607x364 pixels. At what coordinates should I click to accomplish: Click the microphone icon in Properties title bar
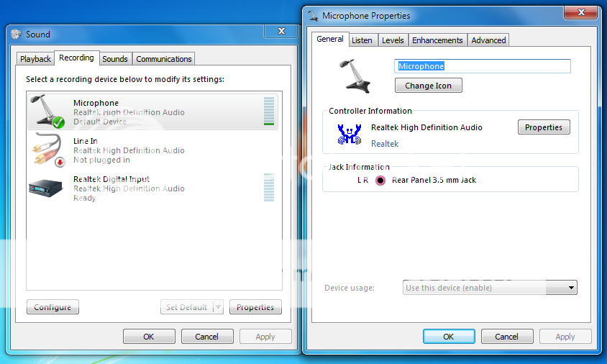[313, 16]
